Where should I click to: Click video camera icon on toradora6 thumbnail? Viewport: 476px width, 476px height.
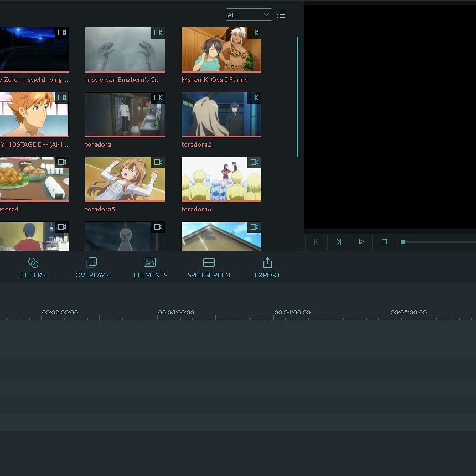255,162
